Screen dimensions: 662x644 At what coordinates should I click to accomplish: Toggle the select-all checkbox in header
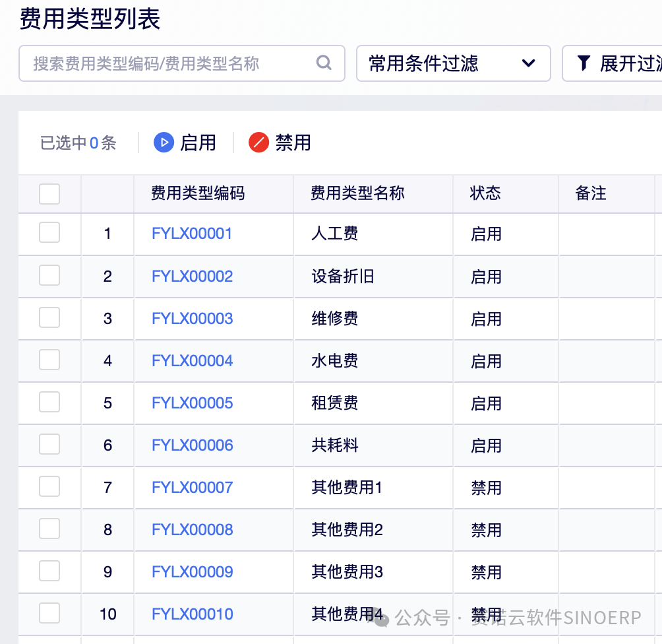point(49,194)
